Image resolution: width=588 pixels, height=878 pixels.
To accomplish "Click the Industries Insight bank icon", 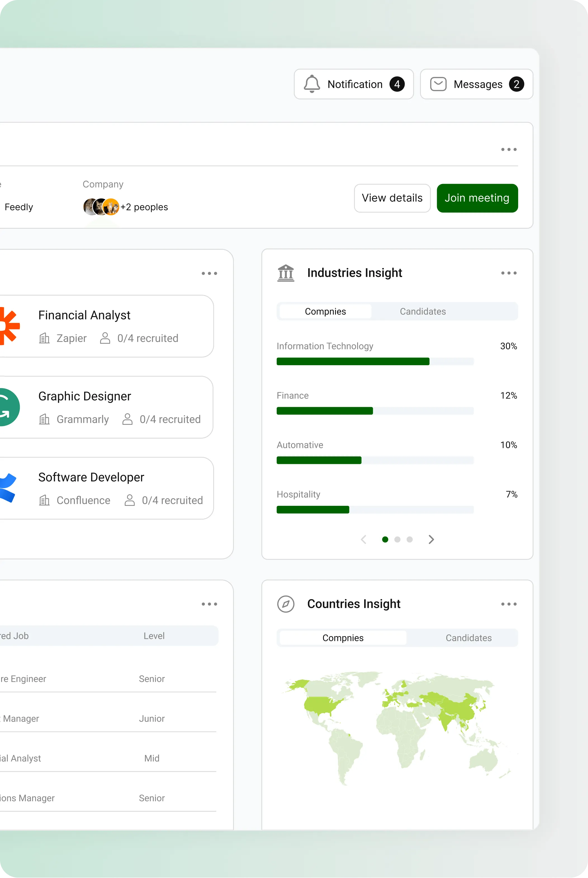I will tap(286, 273).
